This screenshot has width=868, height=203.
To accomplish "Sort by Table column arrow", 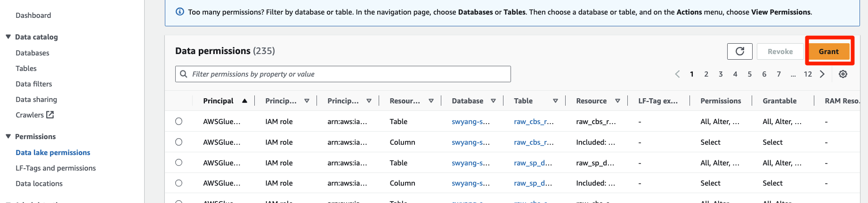I will coord(555,101).
